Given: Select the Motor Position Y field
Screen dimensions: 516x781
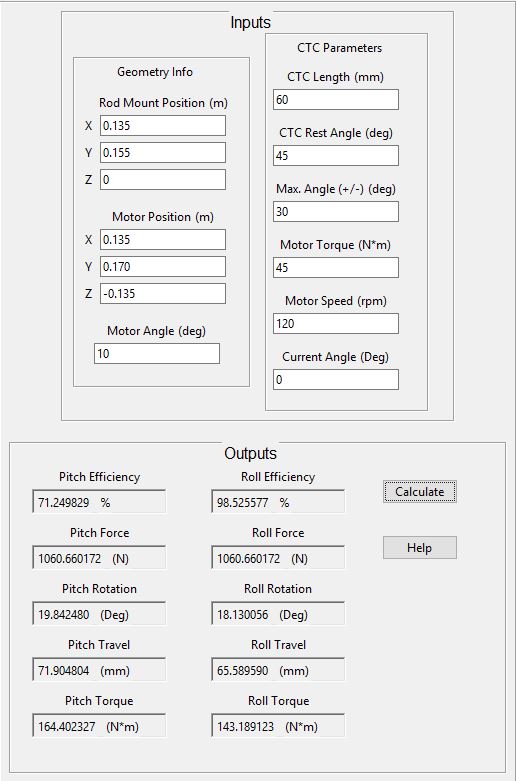Looking at the screenshot, I should coord(163,266).
